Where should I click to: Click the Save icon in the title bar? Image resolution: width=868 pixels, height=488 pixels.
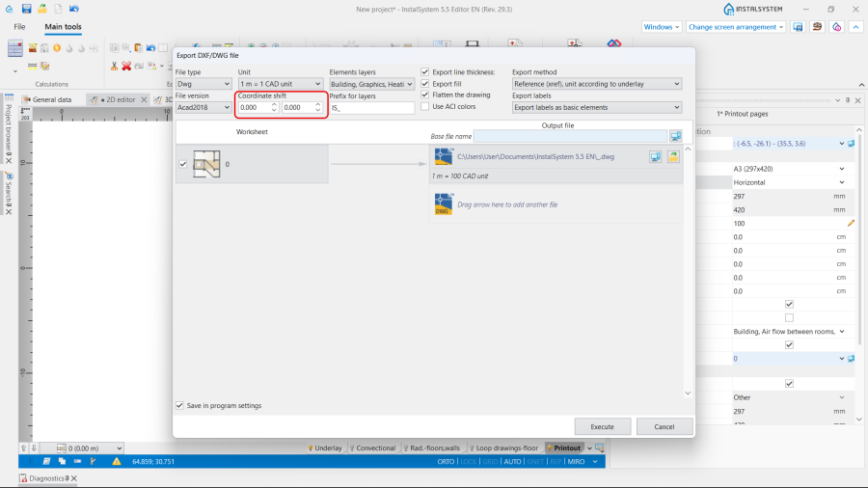tap(26, 9)
